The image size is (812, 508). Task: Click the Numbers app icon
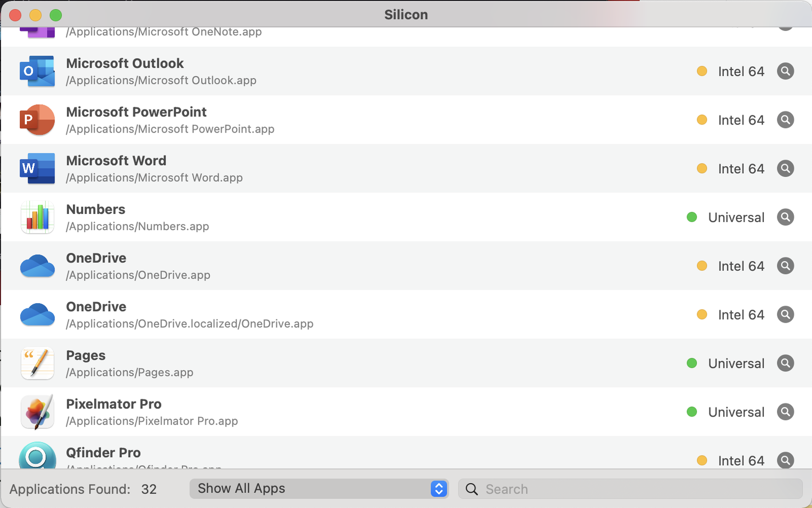click(37, 217)
